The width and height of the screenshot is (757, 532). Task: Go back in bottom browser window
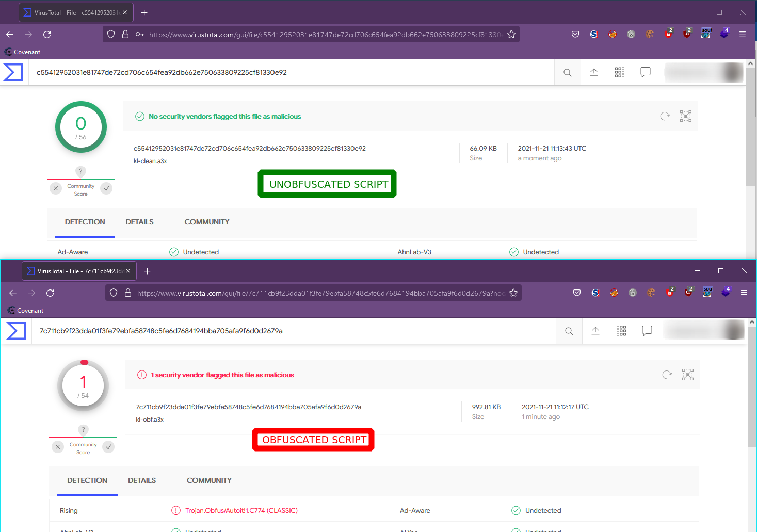pos(13,293)
